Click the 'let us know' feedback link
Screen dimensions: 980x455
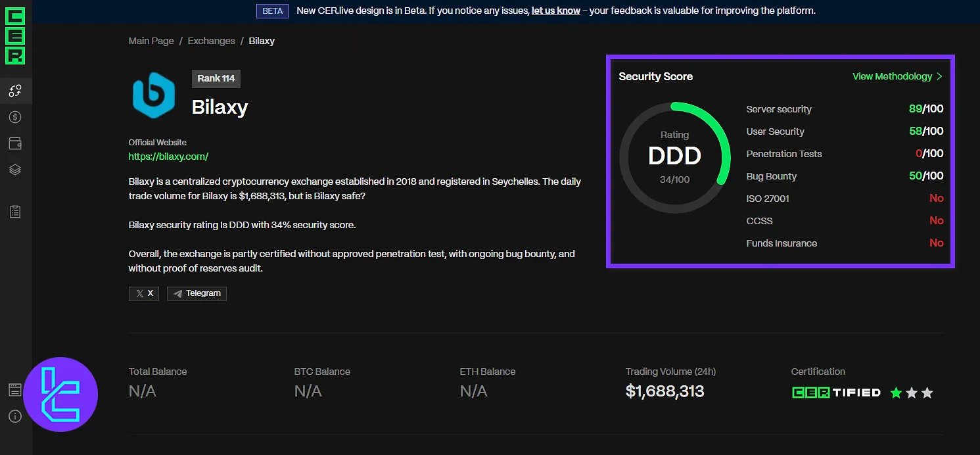(x=555, y=11)
